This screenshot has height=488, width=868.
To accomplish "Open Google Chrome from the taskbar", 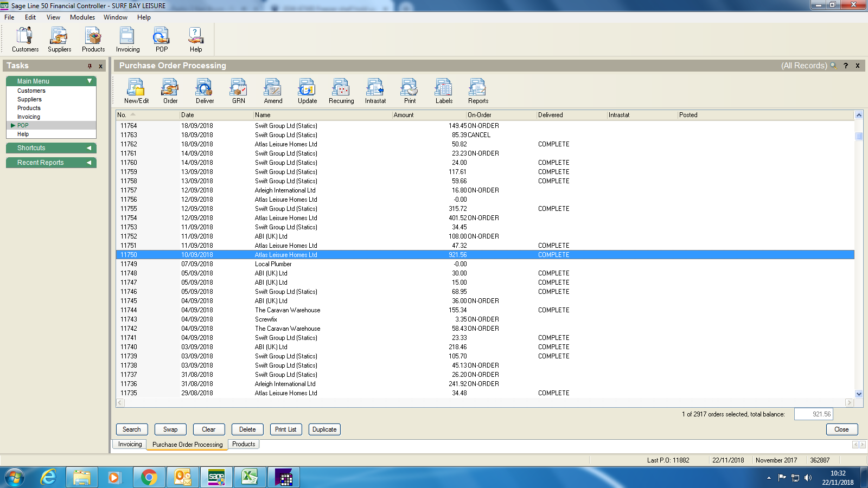I will pyautogui.click(x=149, y=477).
